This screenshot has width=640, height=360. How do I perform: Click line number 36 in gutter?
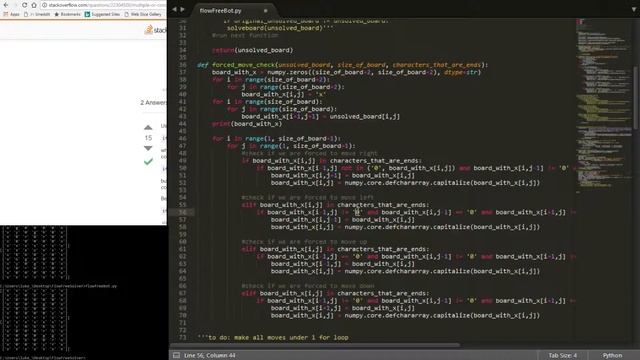tap(182, 65)
